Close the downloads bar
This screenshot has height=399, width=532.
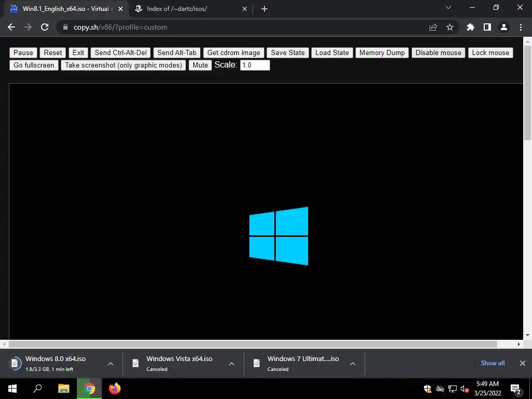tap(523, 363)
